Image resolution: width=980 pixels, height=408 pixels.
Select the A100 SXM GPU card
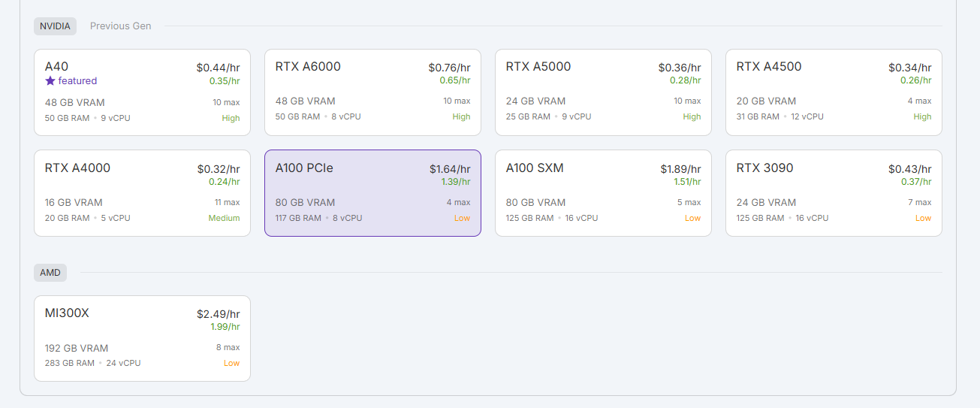pos(603,193)
